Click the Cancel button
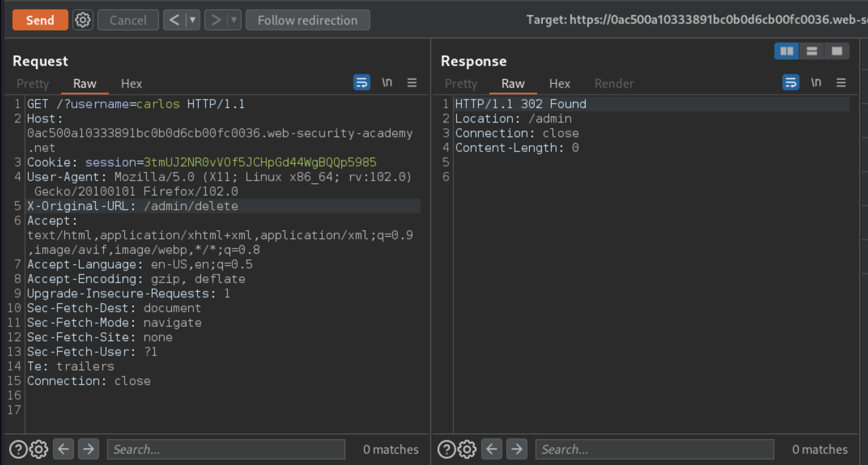 128,20
